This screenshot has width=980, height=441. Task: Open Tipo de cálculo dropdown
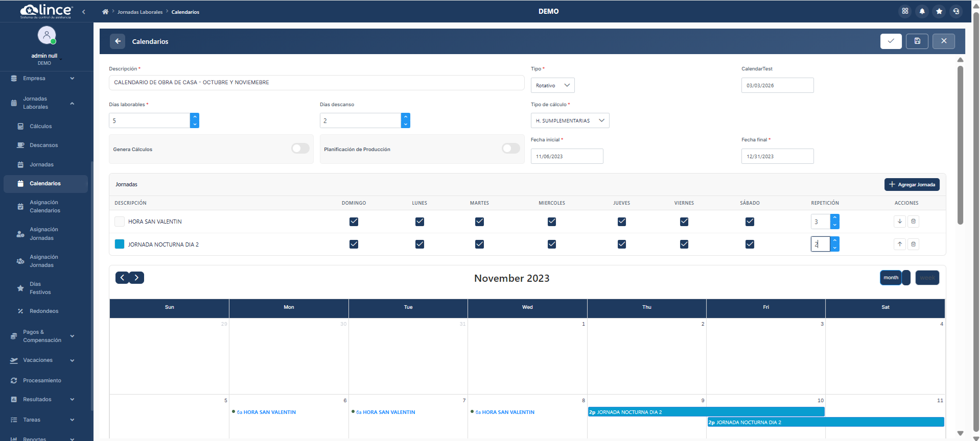(x=570, y=120)
